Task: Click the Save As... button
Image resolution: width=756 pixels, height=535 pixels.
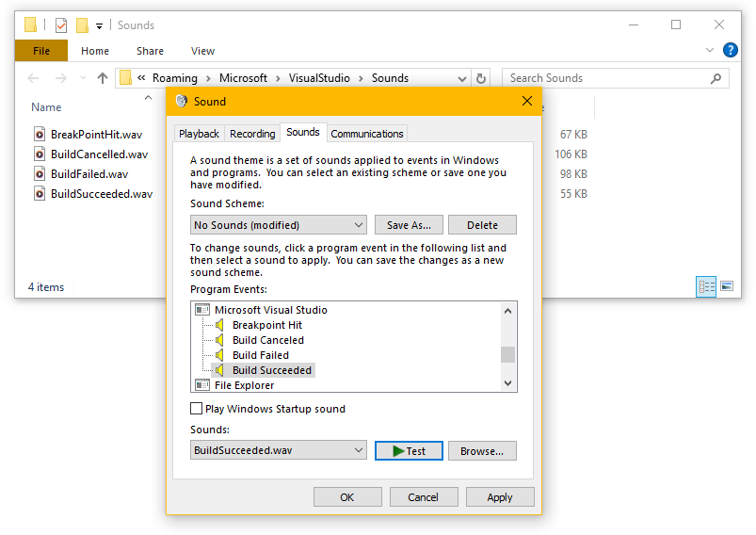Action: (x=409, y=225)
